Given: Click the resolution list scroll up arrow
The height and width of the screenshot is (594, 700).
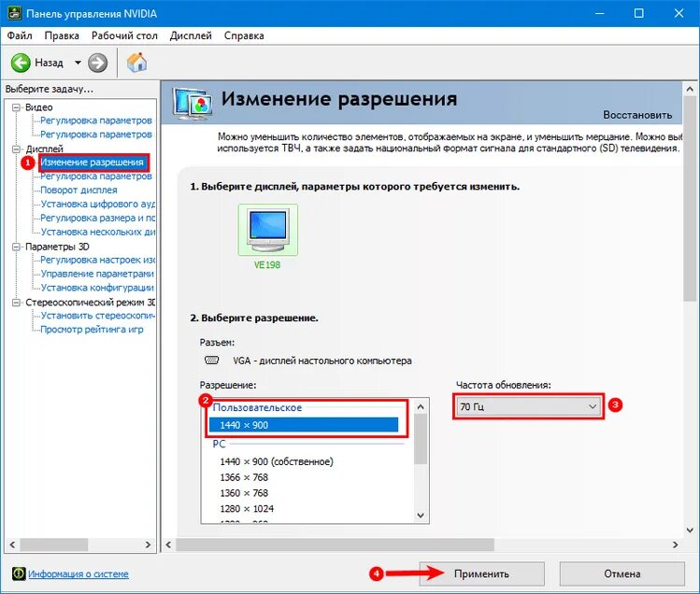Looking at the screenshot, I should coord(421,407).
